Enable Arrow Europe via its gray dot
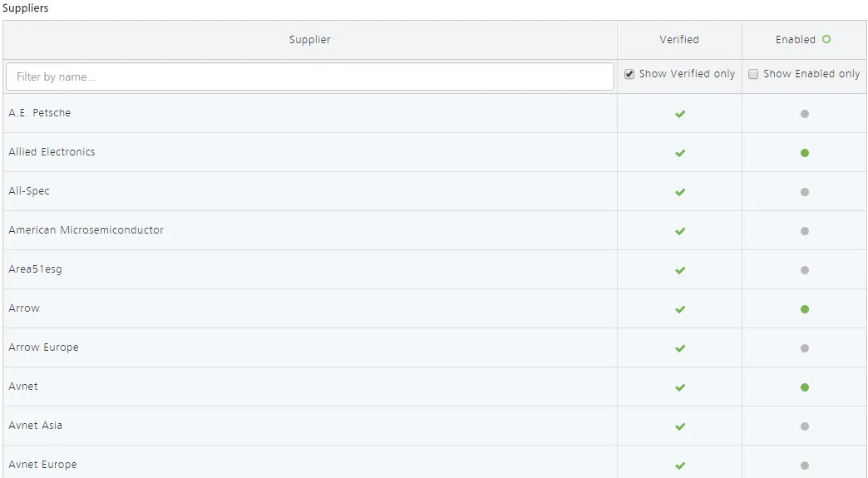 pyautogui.click(x=805, y=348)
